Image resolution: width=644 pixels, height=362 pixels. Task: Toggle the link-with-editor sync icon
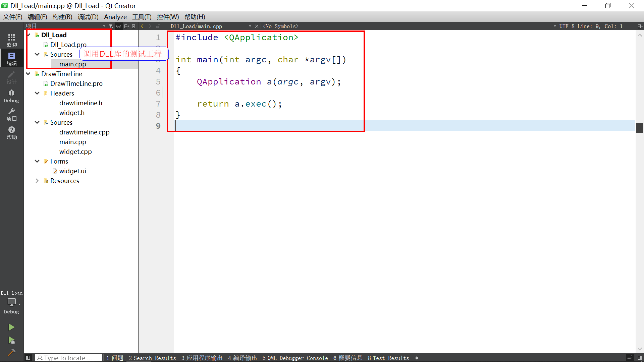pos(119,26)
